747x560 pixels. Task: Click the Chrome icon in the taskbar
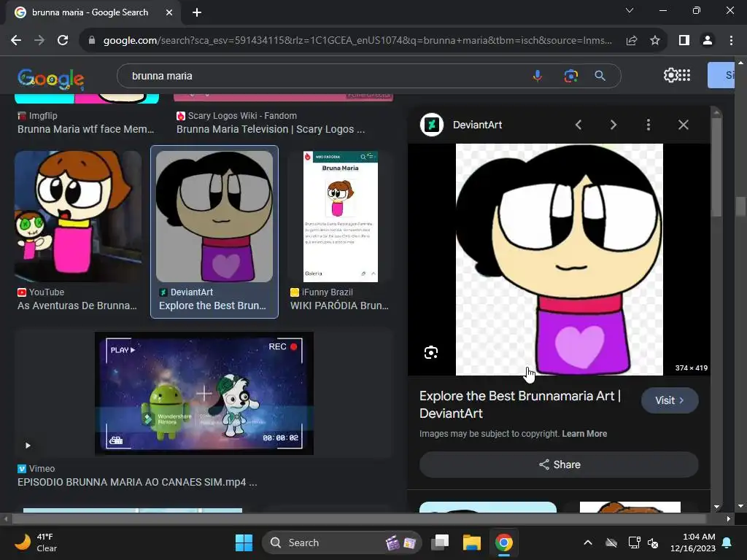click(503, 542)
